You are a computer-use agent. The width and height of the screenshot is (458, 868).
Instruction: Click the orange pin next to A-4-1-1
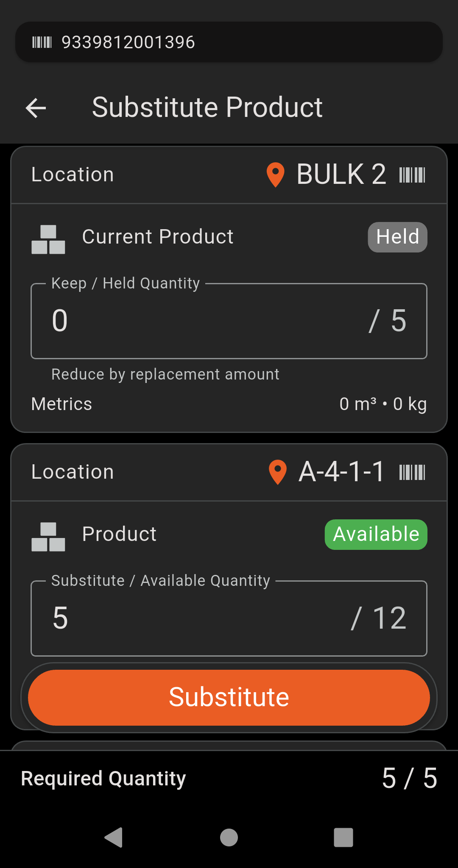(x=278, y=472)
